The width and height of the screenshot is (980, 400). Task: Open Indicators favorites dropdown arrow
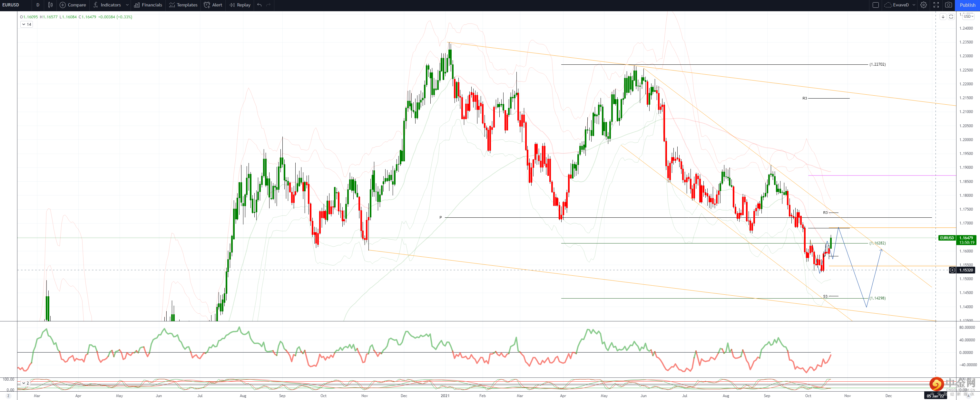[x=127, y=5]
